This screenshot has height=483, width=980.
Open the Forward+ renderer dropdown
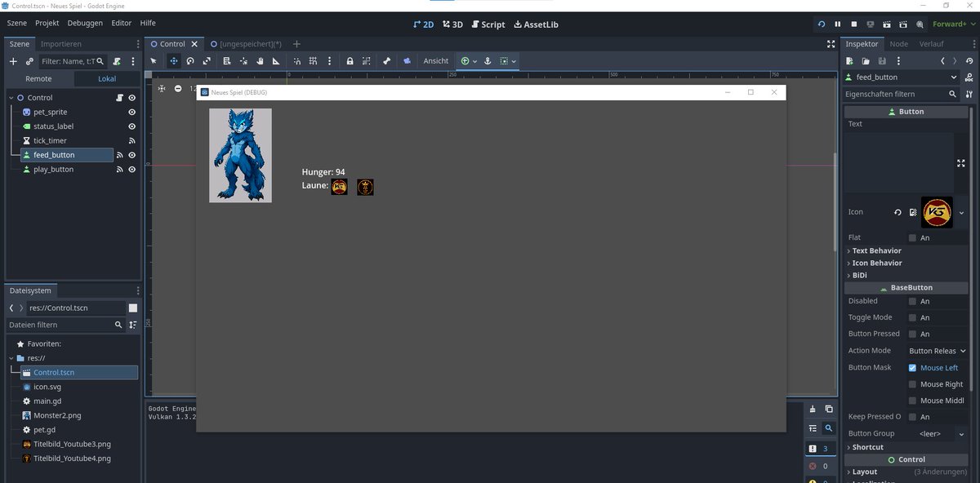coord(955,24)
